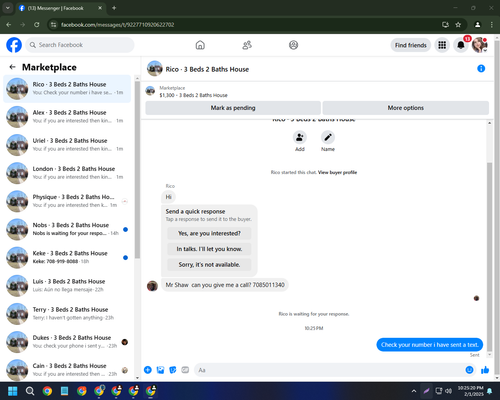Viewport: 500px width, 400px height.
Task: Open London conversation in the list
Action: click(x=67, y=173)
